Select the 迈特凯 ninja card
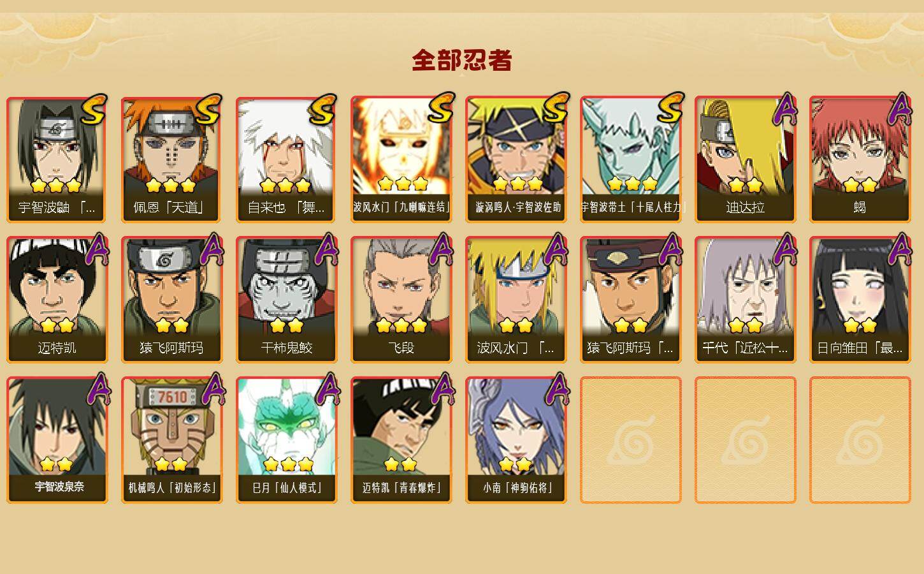 click(x=57, y=300)
